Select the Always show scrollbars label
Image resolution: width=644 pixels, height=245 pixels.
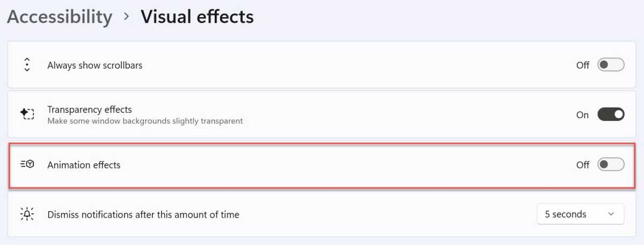click(95, 65)
